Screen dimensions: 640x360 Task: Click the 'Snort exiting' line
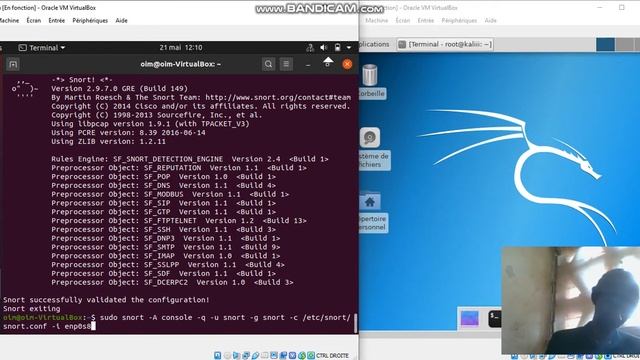(x=31, y=309)
